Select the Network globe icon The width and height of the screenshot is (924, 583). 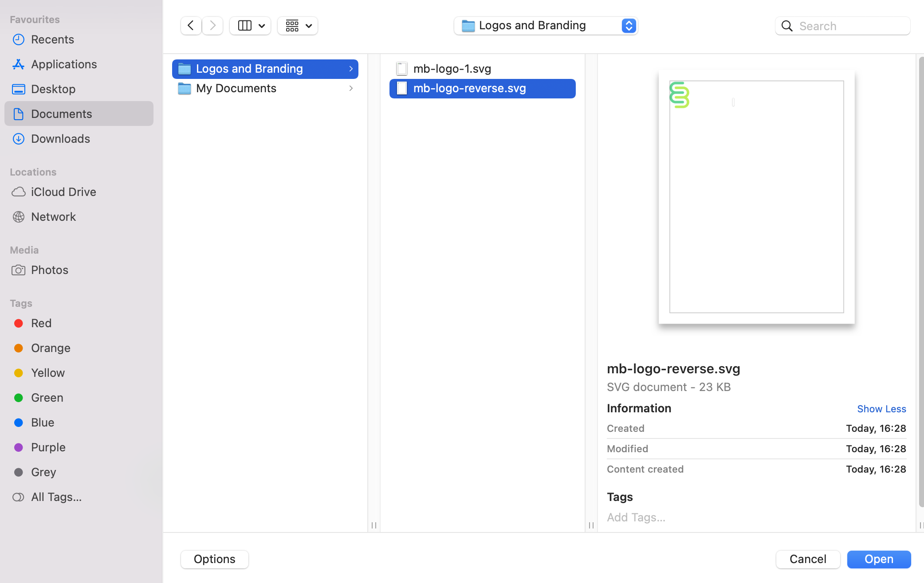tap(18, 217)
